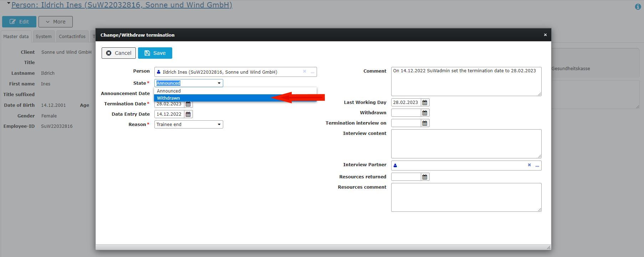Open calendar for Data Entry Date
Viewport: 644px width, 257px height.
188,114
